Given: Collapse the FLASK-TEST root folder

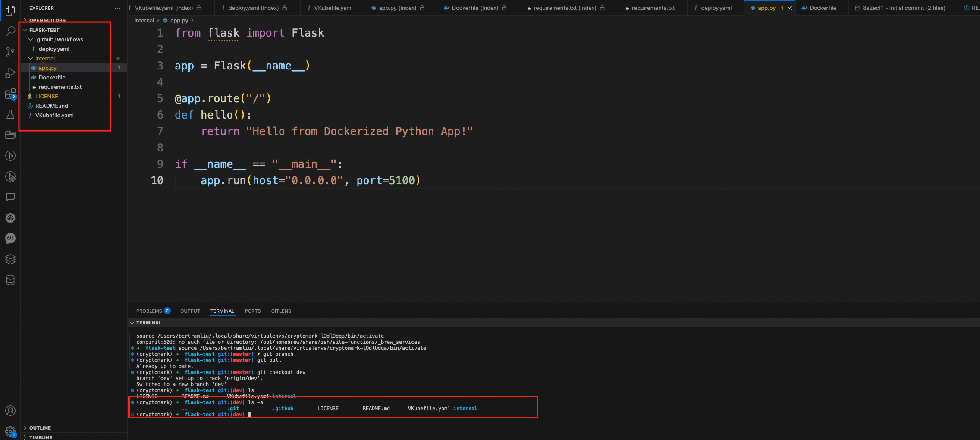Looking at the screenshot, I should coord(25,30).
